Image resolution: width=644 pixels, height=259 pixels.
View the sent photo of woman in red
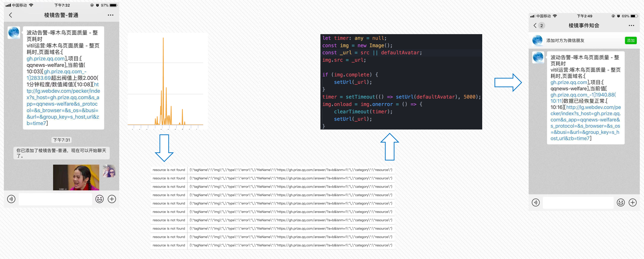[76, 177]
